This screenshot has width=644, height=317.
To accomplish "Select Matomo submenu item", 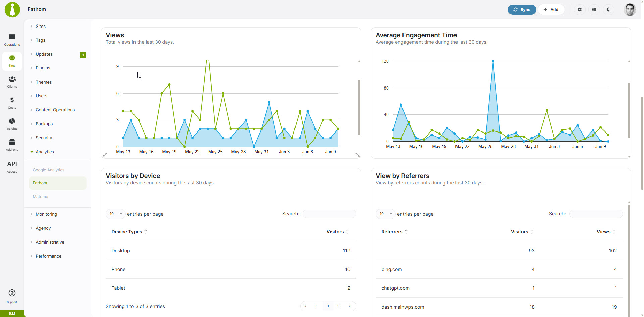I will click(40, 197).
